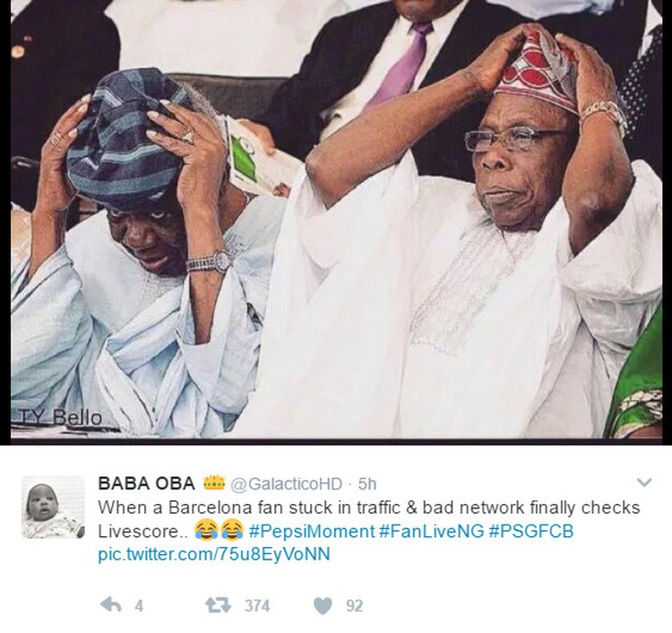Visit the @GalacticoHD handle
Viewport: 672px width, 633px height.
[287, 484]
